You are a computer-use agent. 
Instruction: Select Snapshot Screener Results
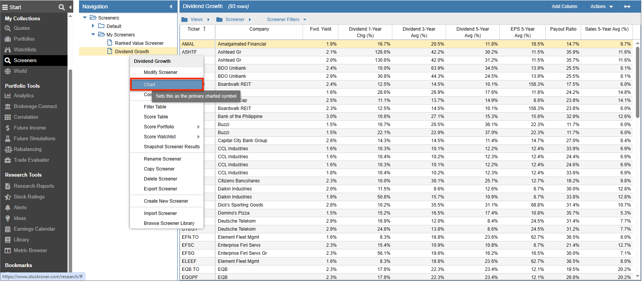pyautogui.click(x=166, y=147)
